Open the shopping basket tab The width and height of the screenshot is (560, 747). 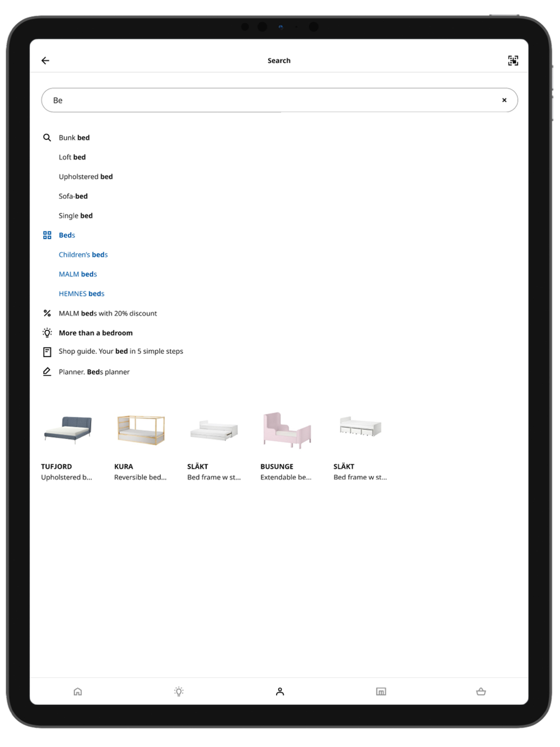click(x=481, y=692)
